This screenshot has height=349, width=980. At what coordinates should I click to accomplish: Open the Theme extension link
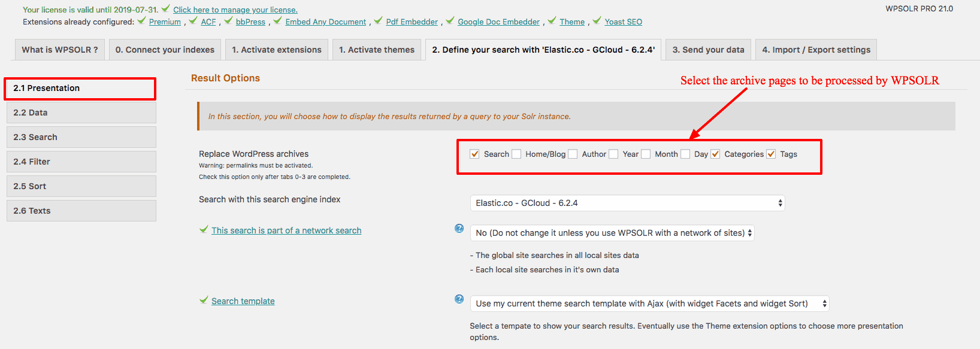click(x=572, y=22)
